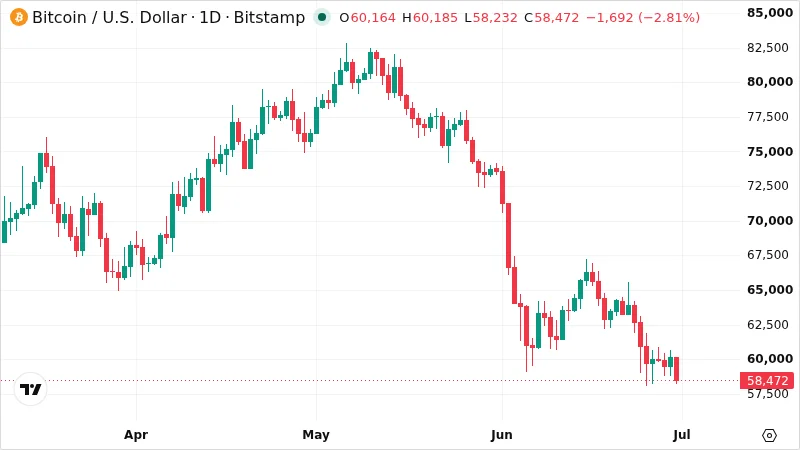Click the 70,000 price scale label
Screen dimensions: 800x450
[770, 220]
